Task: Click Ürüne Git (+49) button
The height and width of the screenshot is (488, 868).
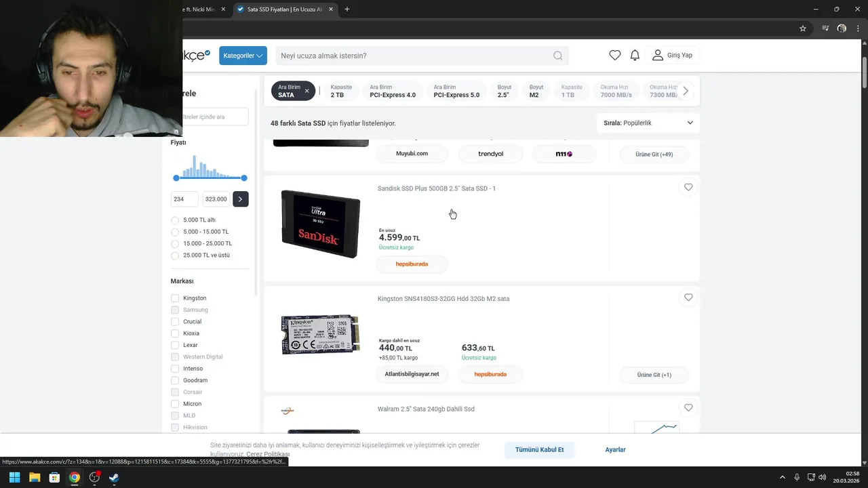Action: (654, 155)
